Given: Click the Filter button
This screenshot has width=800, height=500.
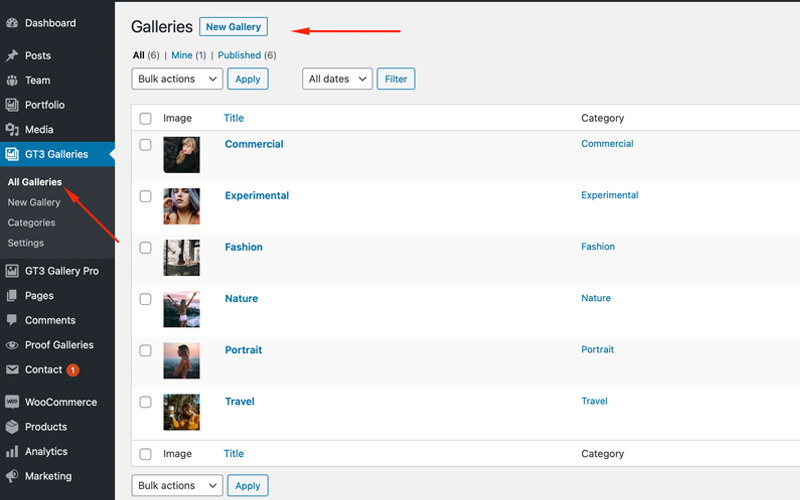Looking at the screenshot, I should pyautogui.click(x=396, y=79).
